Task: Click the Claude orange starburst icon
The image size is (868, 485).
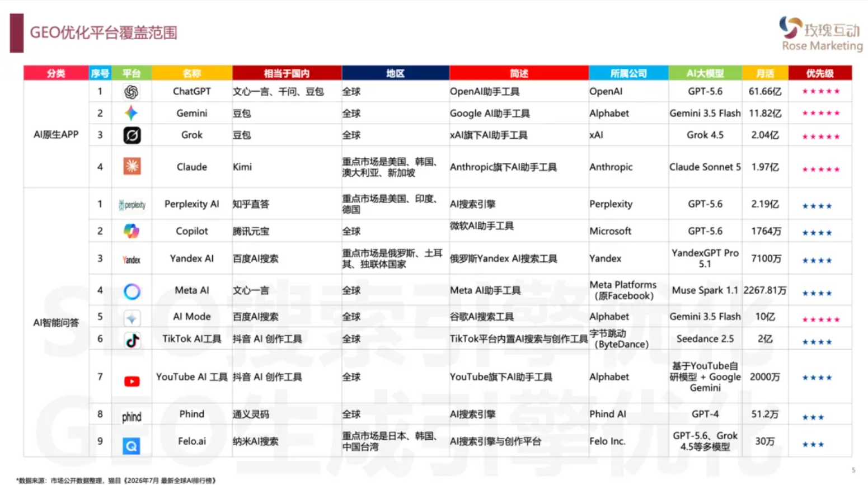Action: point(132,166)
